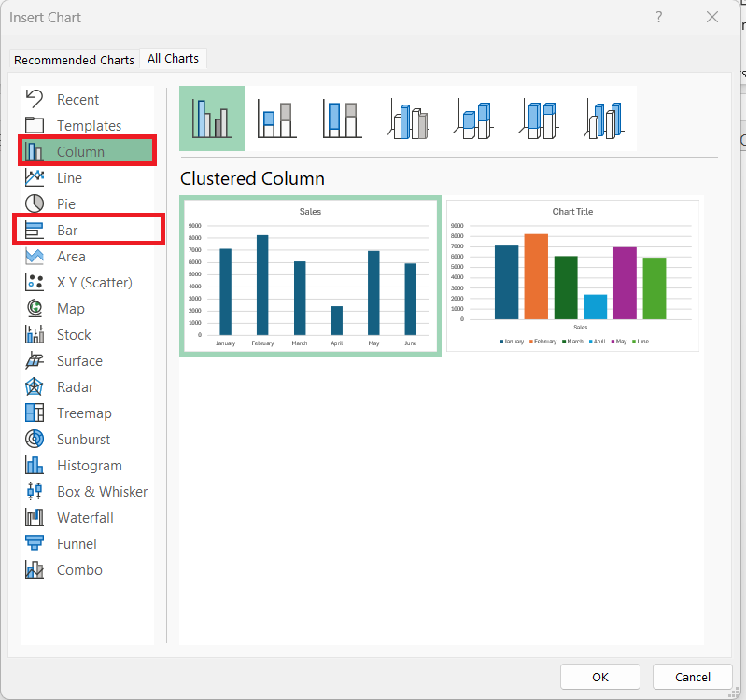Select the Box & Whisker chart category

88,492
